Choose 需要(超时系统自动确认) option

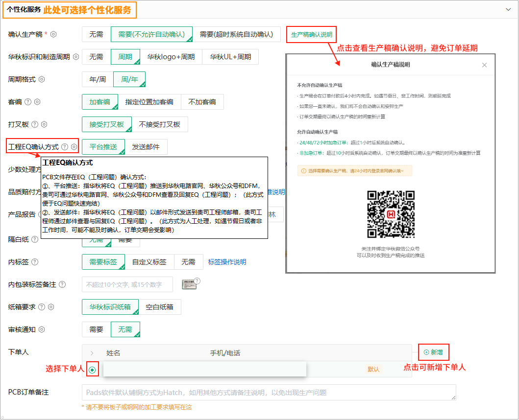coord(236,34)
